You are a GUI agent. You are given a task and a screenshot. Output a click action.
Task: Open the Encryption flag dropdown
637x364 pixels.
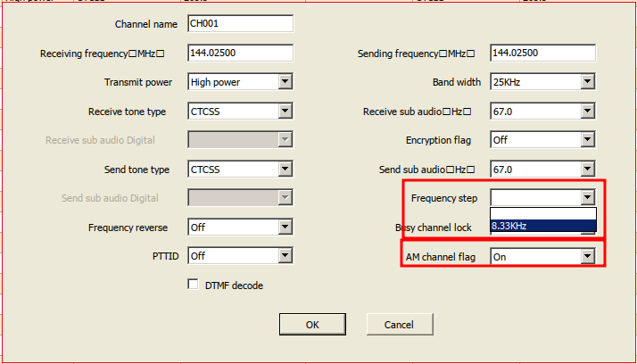click(x=587, y=140)
